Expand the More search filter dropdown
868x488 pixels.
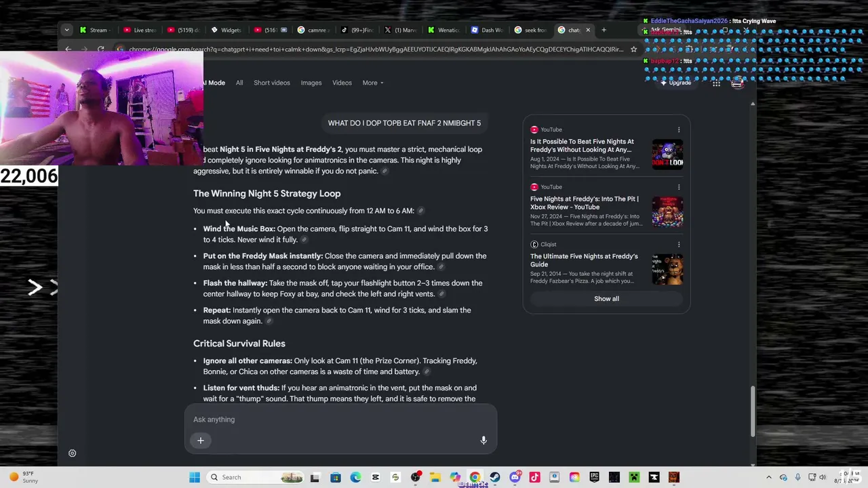coord(373,83)
